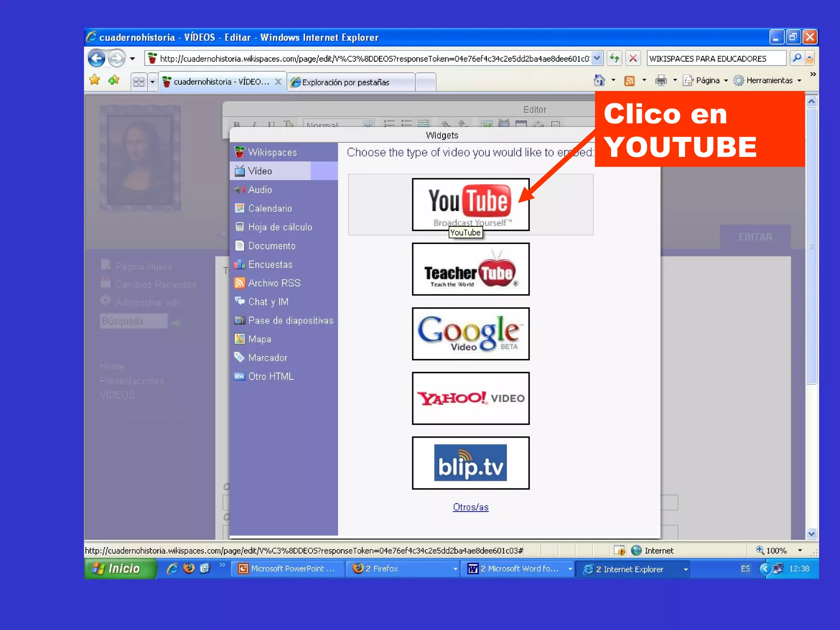
Task: Click the Add to Favorites icon
Action: [114, 80]
